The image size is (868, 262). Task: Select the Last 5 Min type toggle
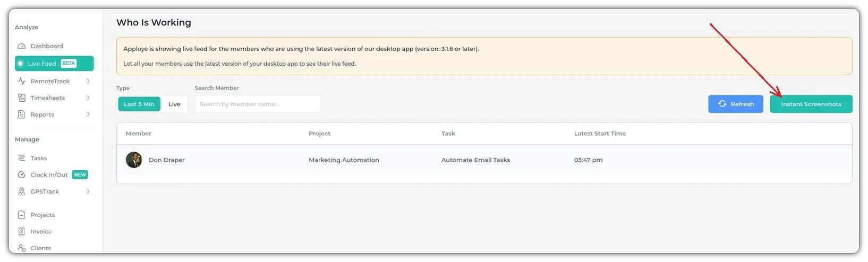click(139, 104)
